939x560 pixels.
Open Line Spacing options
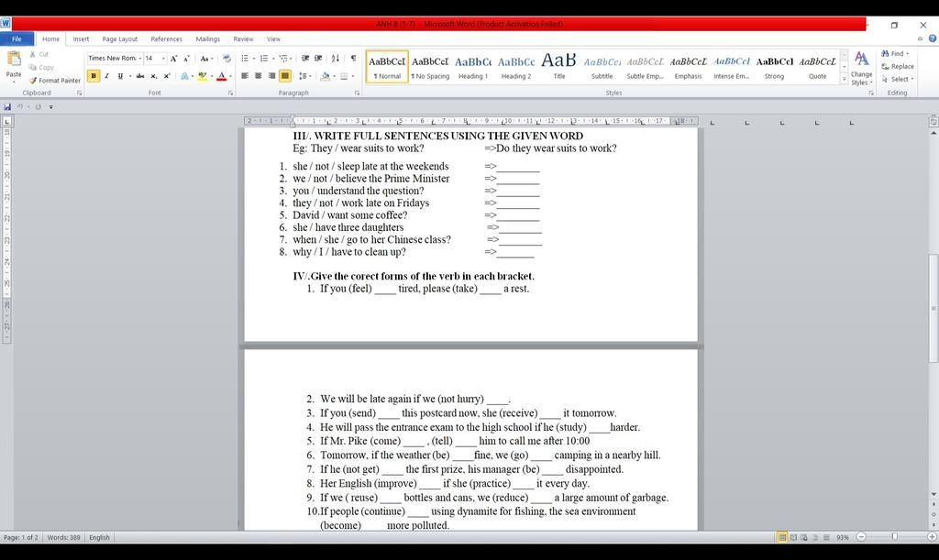[303, 76]
